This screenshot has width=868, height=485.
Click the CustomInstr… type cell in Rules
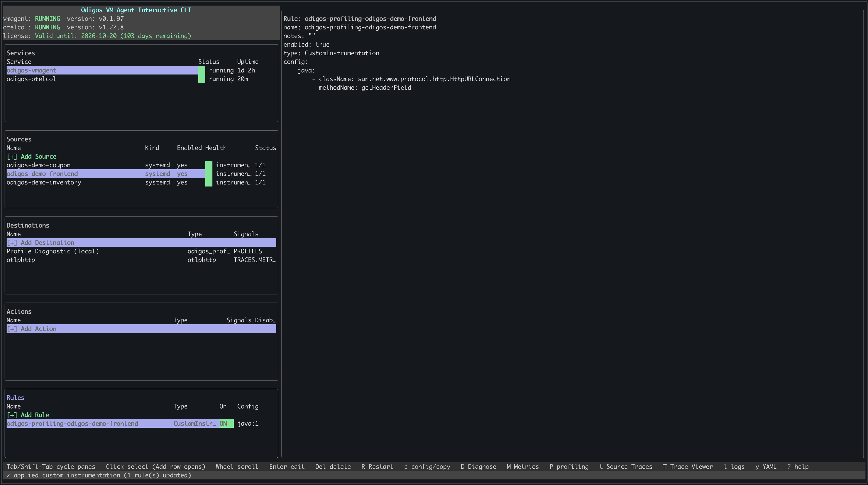coord(194,424)
